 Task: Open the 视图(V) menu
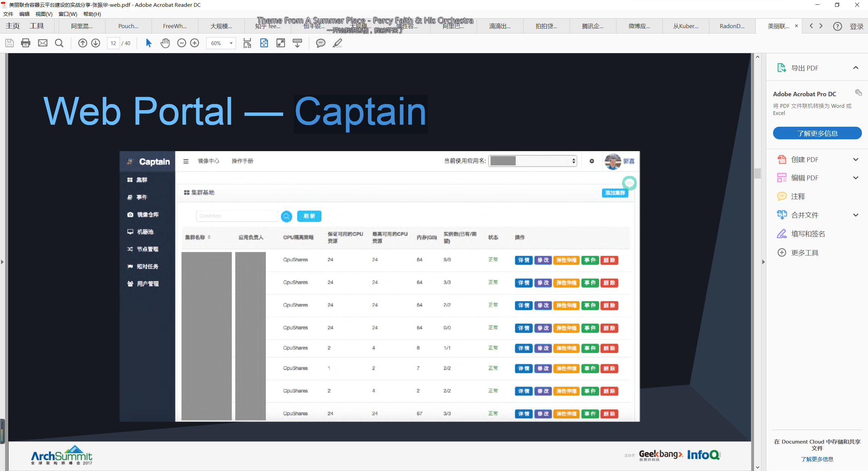pyautogui.click(x=44, y=14)
